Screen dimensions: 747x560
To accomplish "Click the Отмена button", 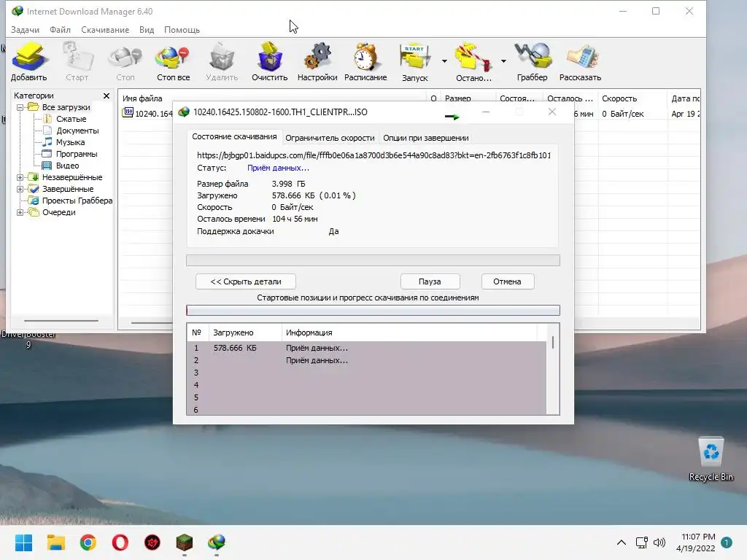I will click(x=508, y=281).
